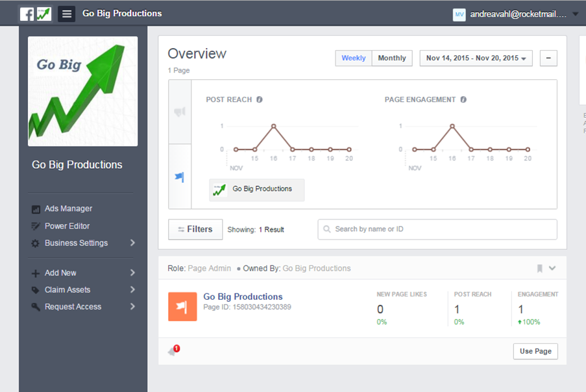Click the 'Role: Page Admin' text
Image resolution: width=586 pixels, height=392 pixels.
(x=199, y=268)
